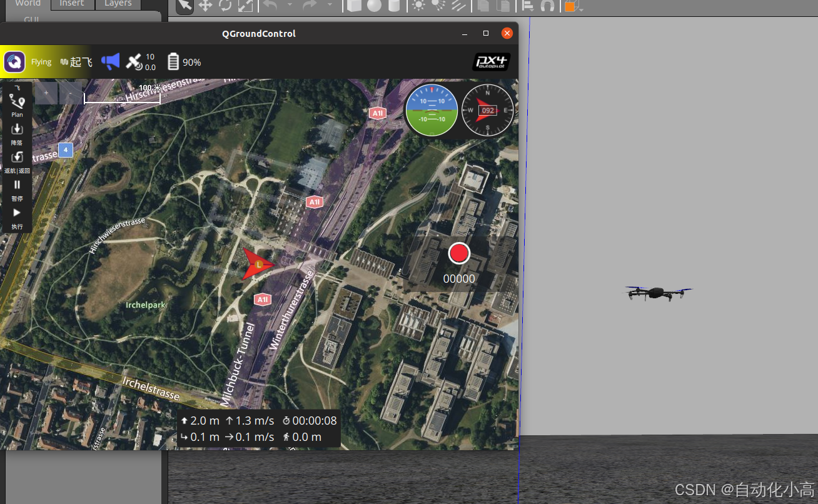This screenshot has height=504, width=818.
Task: Open the 90% battery indicator
Action: click(184, 62)
